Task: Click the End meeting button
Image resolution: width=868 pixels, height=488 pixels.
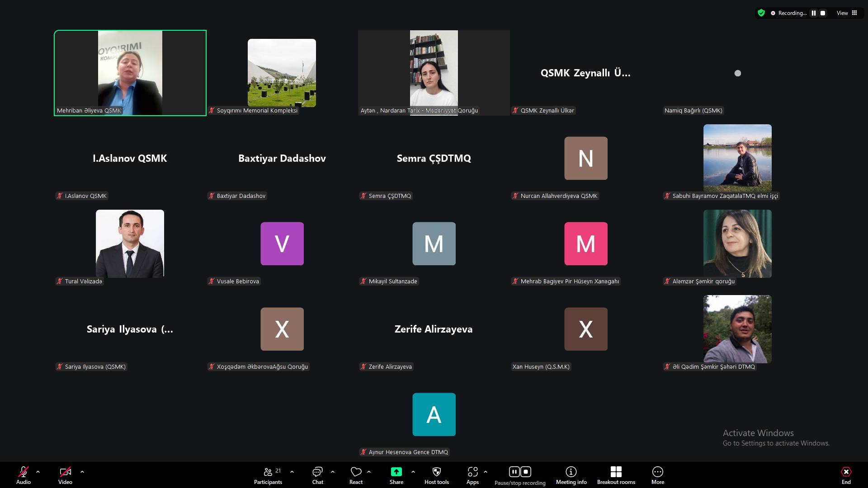Action: 846,475
